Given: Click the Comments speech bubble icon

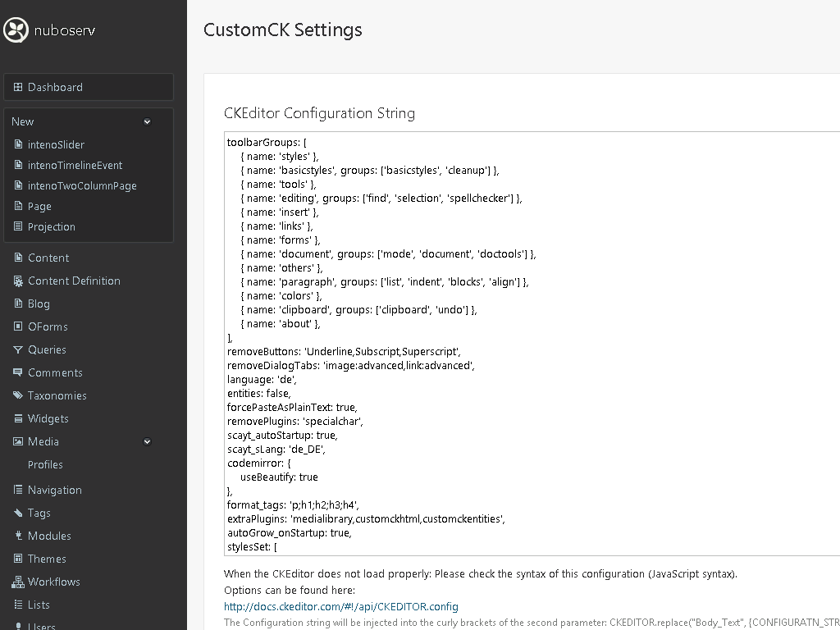Looking at the screenshot, I should point(19,372).
